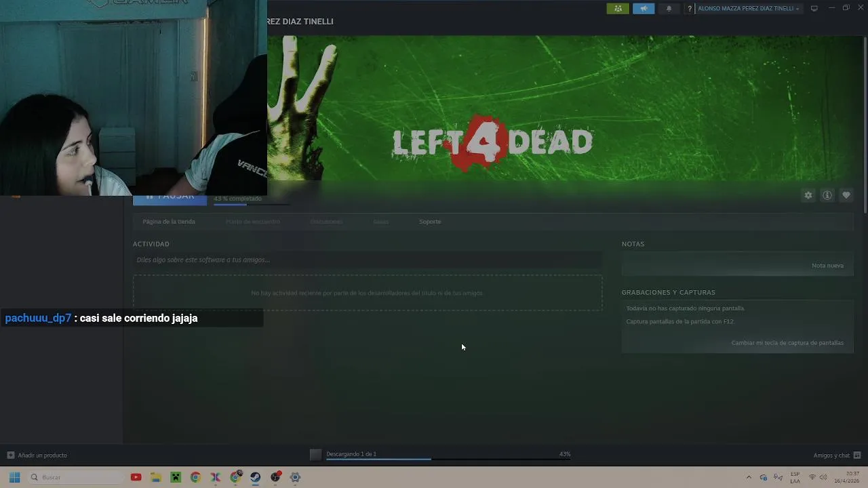Open the Página de la tienda tab
Image resolution: width=868 pixels, height=488 pixels.
[169, 222]
